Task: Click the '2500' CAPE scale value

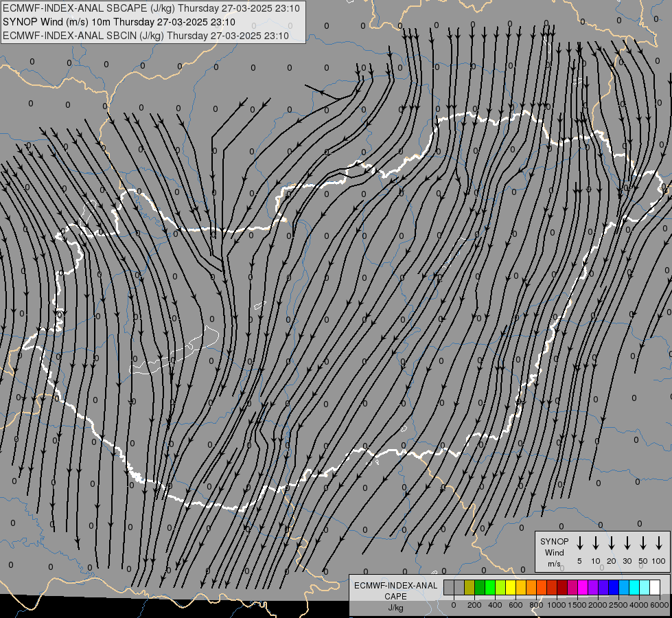Action: point(618,605)
